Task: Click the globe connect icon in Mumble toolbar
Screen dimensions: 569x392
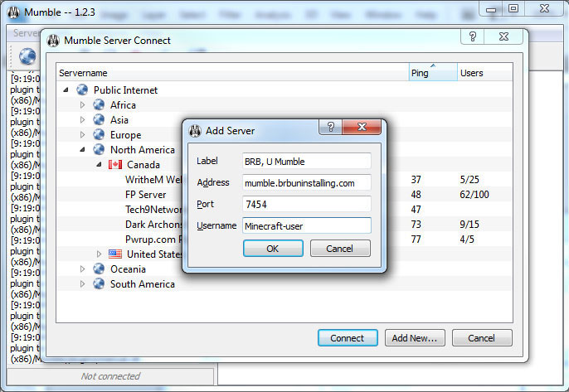Action: click(27, 56)
